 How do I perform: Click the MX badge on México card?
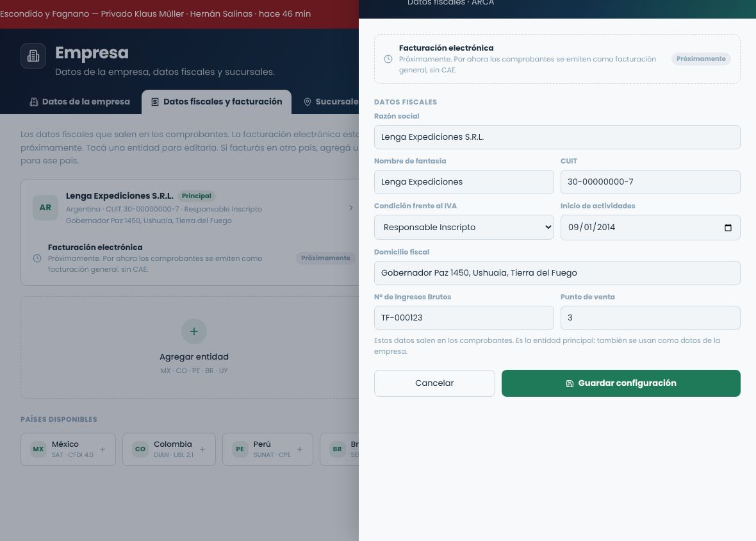click(x=38, y=449)
